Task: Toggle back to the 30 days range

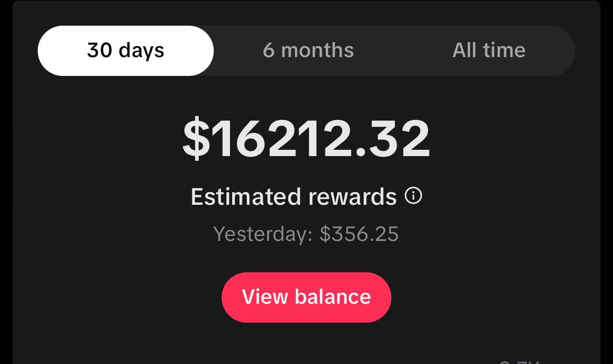Action: [x=125, y=50]
